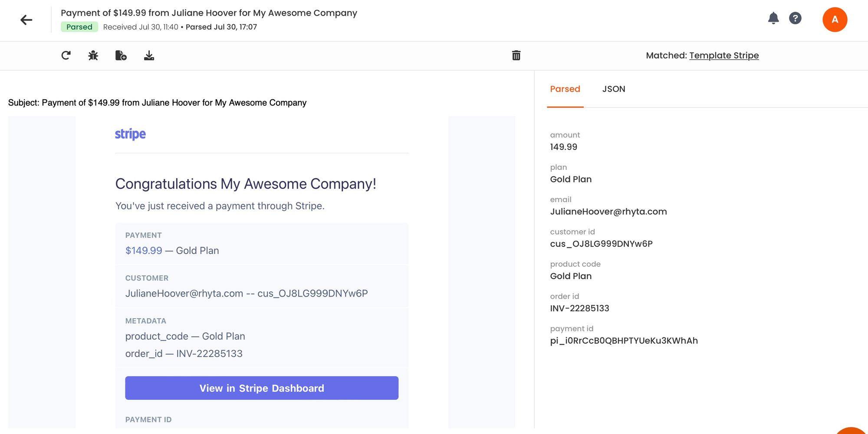The height and width of the screenshot is (434, 868).
Task: Click View in Stripe Dashboard button
Action: (x=262, y=388)
